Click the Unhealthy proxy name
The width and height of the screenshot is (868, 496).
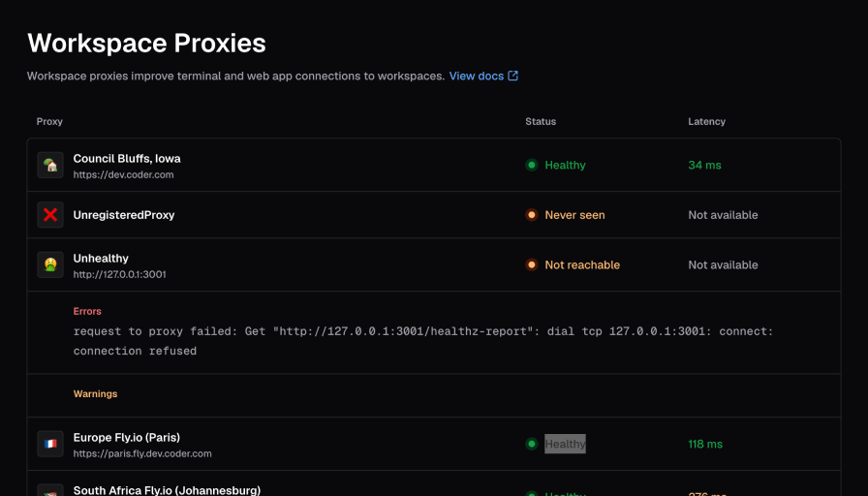[101, 258]
